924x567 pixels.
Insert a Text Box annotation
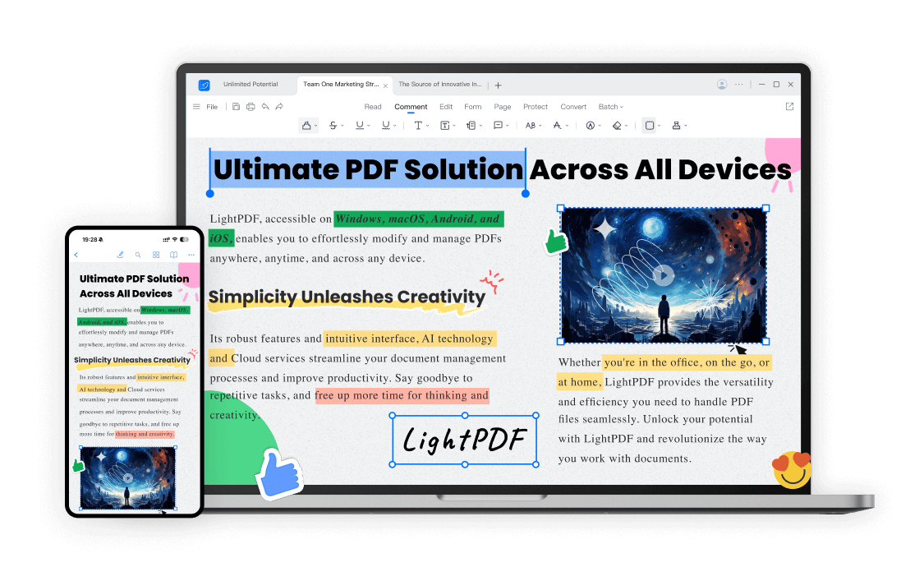444,125
